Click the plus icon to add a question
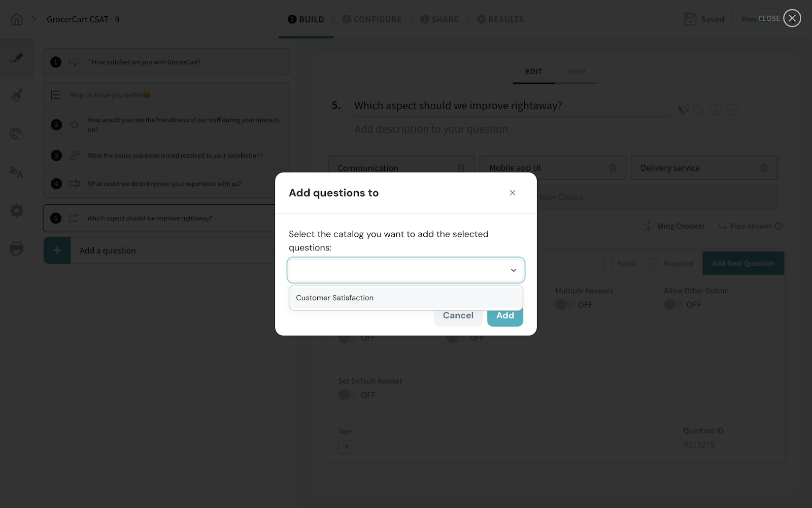The width and height of the screenshot is (812, 508). [x=57, y=250]
